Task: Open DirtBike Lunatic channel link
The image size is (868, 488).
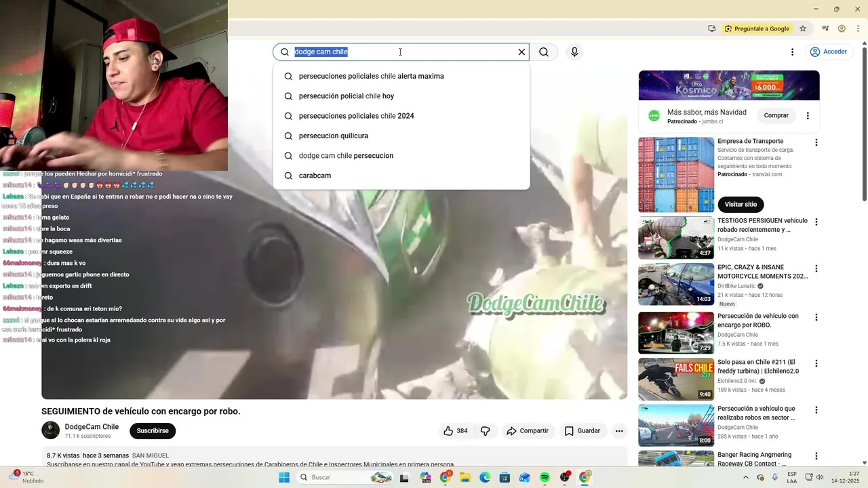Action: (x=736, y=286)
